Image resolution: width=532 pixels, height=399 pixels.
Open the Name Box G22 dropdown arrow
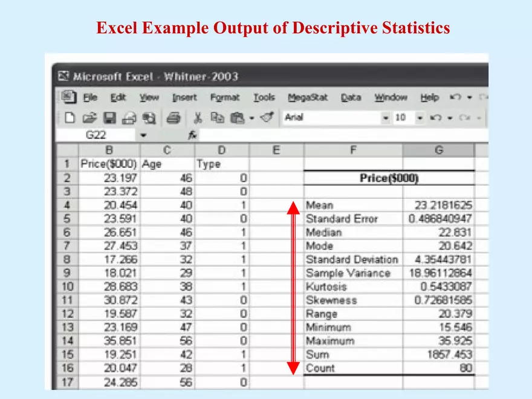tap(143, 135)
